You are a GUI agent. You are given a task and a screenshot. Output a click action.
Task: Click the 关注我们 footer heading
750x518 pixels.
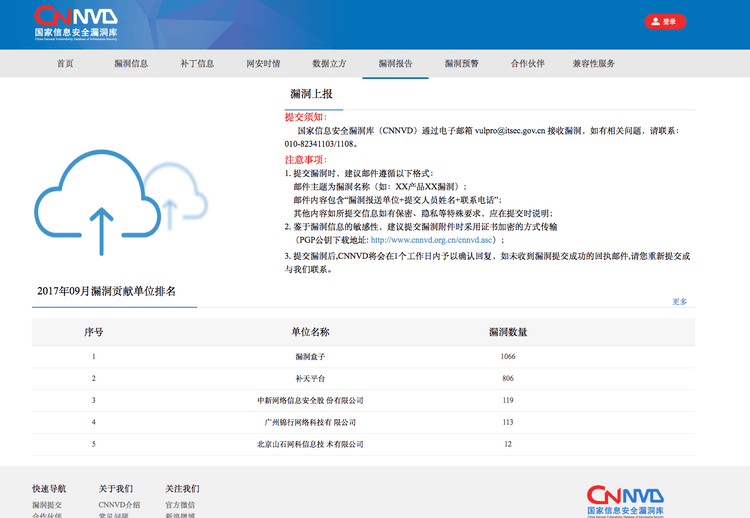point(182,489)
